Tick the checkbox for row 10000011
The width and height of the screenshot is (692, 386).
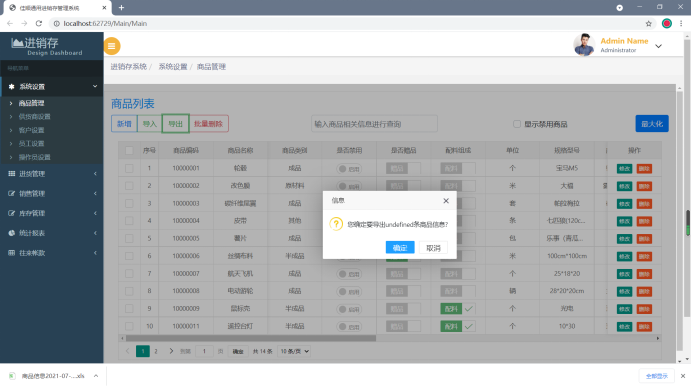click(129, 326)
